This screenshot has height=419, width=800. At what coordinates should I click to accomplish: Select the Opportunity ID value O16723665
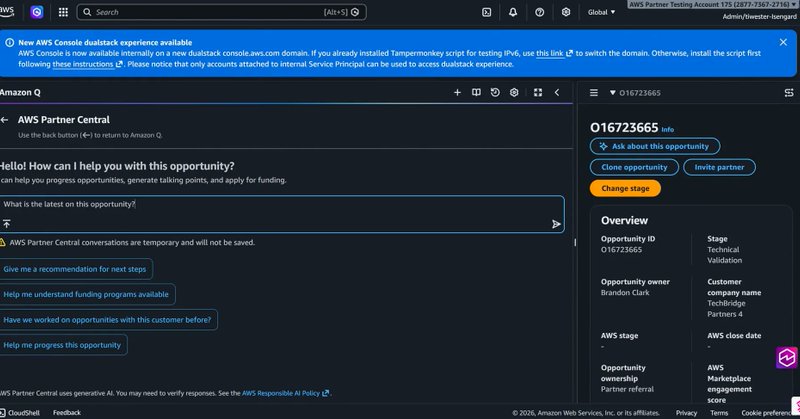621,250
